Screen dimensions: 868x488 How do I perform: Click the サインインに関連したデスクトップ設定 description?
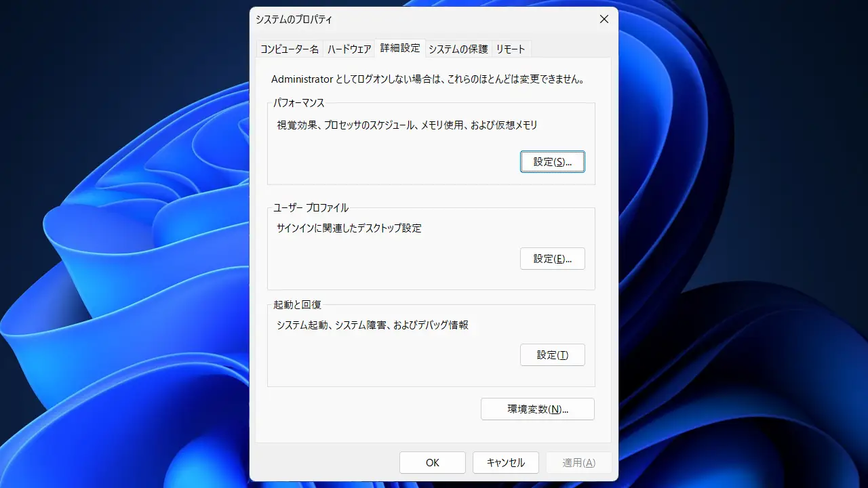click(349, 228)
